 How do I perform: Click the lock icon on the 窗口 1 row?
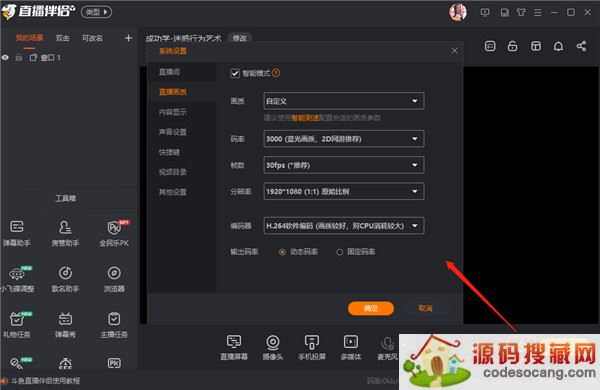18,58
